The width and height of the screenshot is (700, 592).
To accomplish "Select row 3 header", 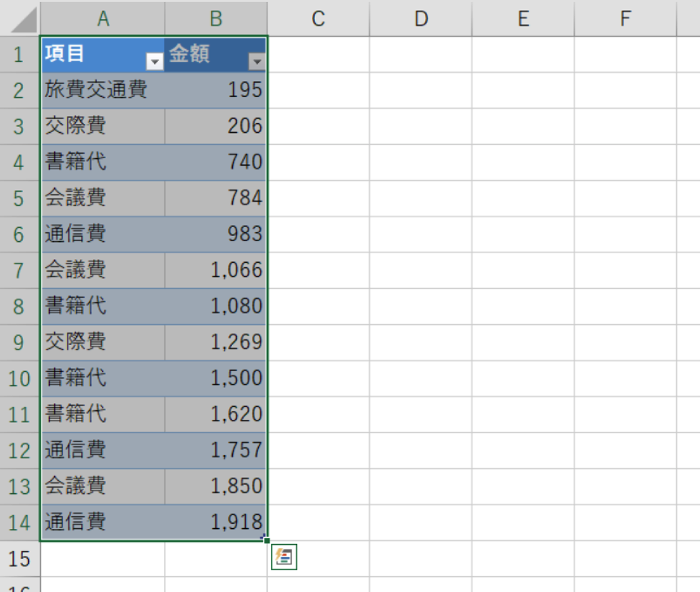I will [x=19, y=126].
